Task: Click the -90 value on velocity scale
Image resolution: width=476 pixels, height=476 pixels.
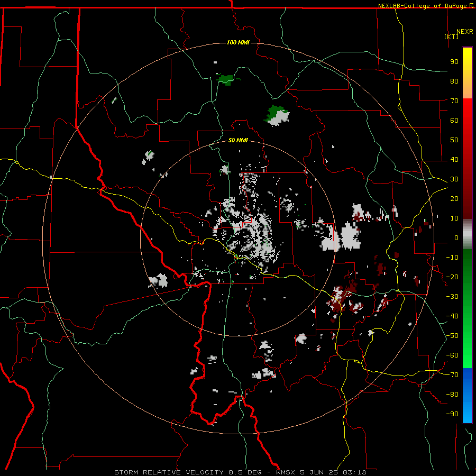Action: pos(452,414)
